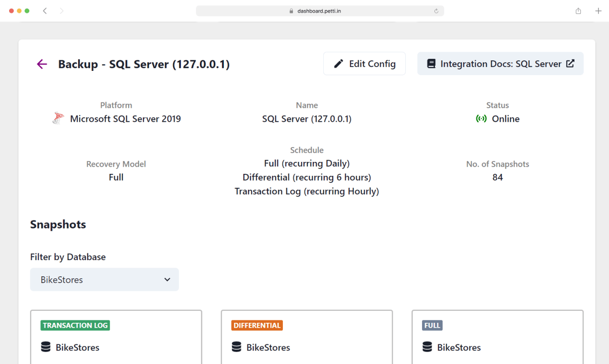
Task: Click the Microsoft SQL Server logo icon
Action: pos(58,118)
